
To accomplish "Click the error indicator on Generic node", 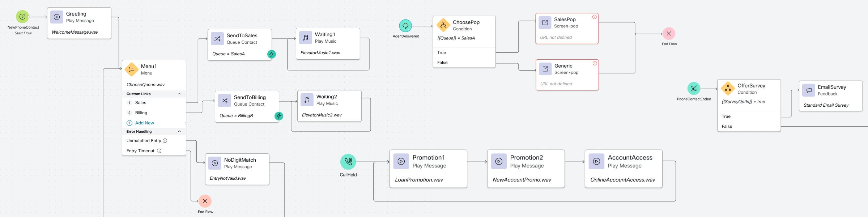I will pyautogui.click(x=595, y=63).
